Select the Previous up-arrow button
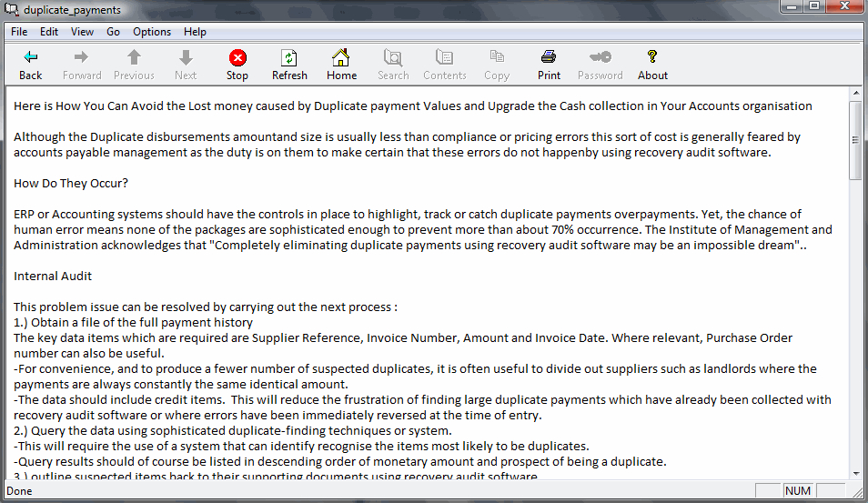The width and height of the screenshot is (868, 503). pos(134,65)
